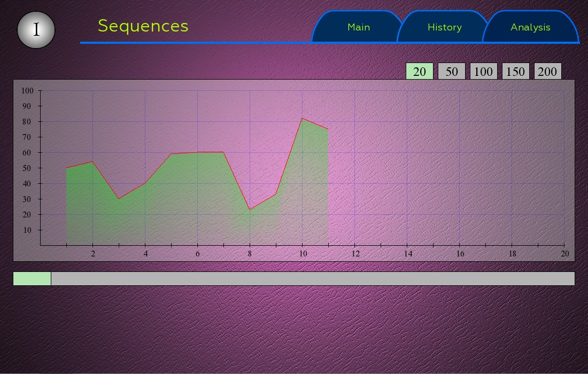Choose the 100 range option

[484, 72]
